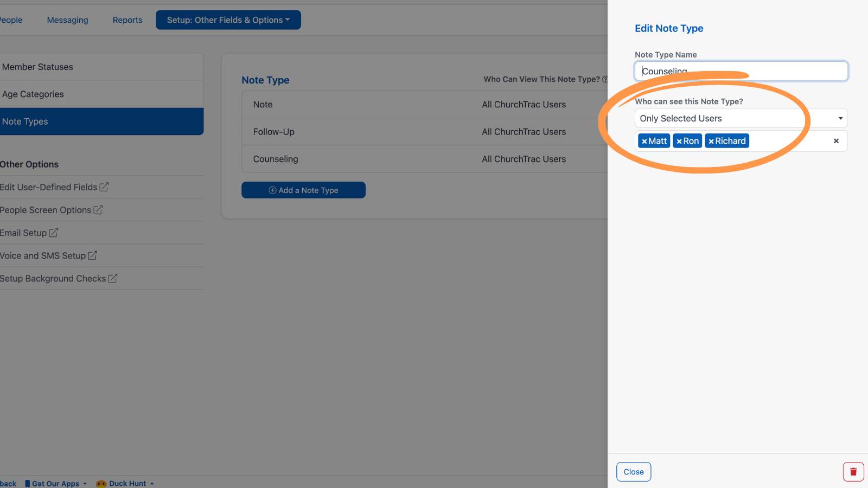Select the Counseling note type row
The height and width of the screenshot is (488, 868).
425,159
